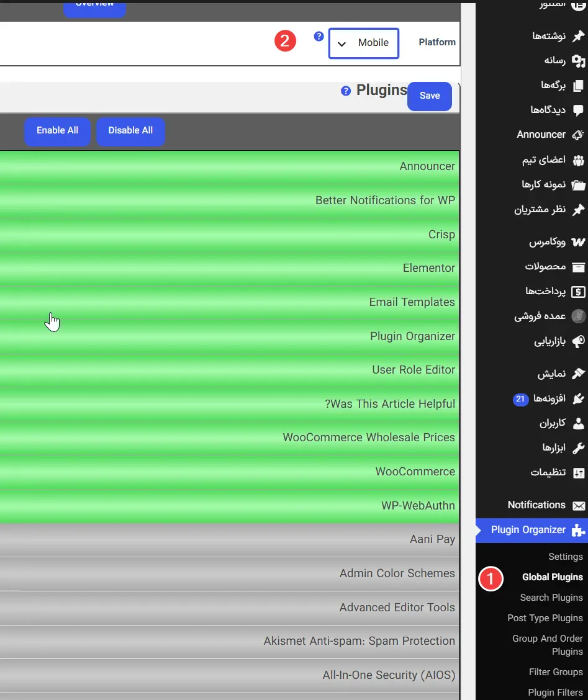Open the Search Plugins submenu item
This screenshot has height=700, width=588.
551,598
